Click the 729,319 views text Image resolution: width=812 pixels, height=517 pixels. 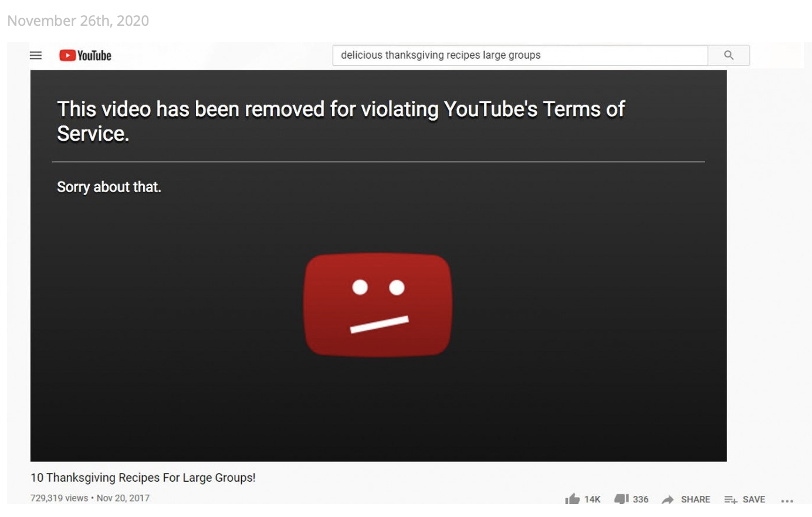point(59,498)
